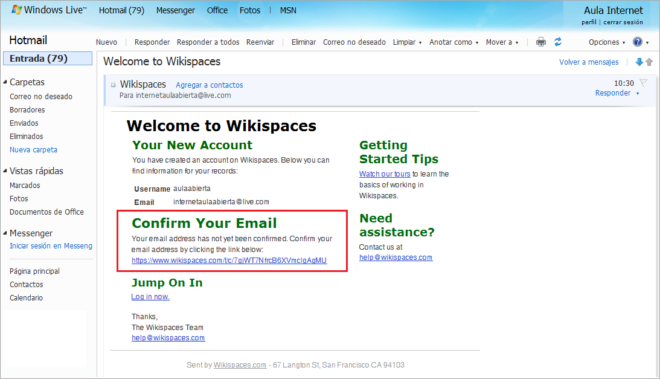Open MSN in the top navigation
Image resolution: width=660 pixels, height=379 pixels.
click(x=288, y=10)
